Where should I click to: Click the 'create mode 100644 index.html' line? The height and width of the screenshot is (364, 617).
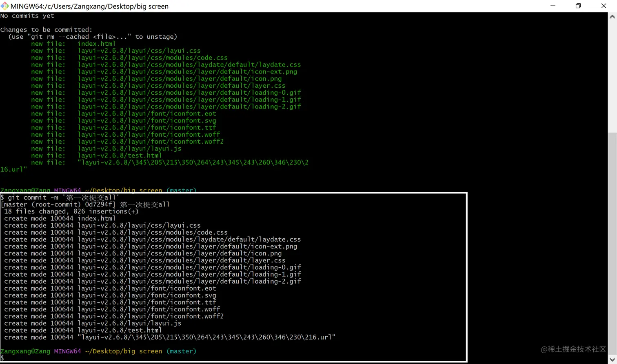pyautogui.click(x=60, y=218)
